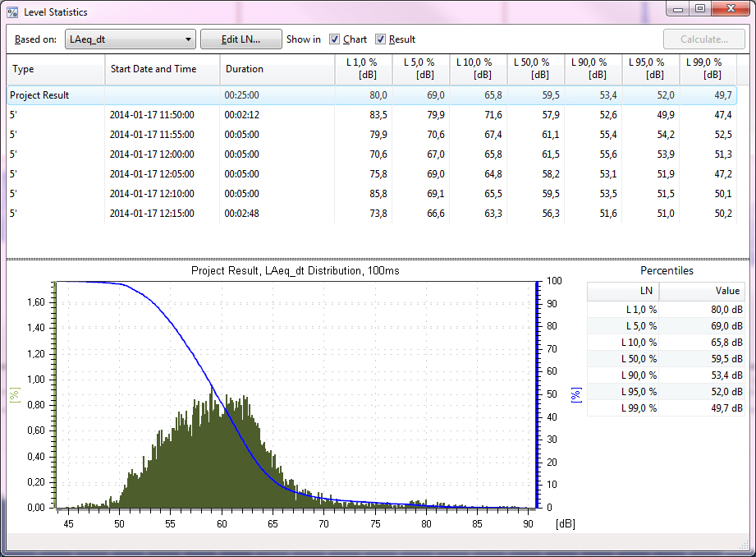756x557 pixels.
Task: Click the L 1,0 % column header
Action: point(363,69)
